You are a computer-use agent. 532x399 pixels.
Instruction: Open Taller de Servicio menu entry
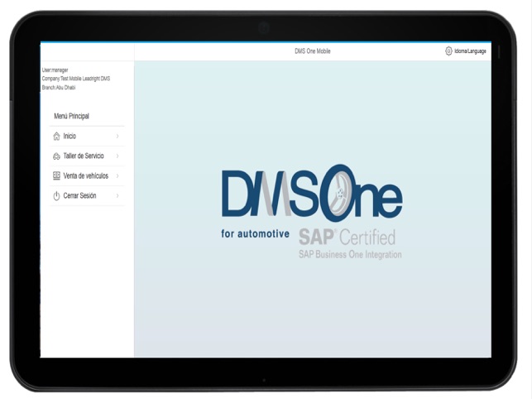click(87, 156)
